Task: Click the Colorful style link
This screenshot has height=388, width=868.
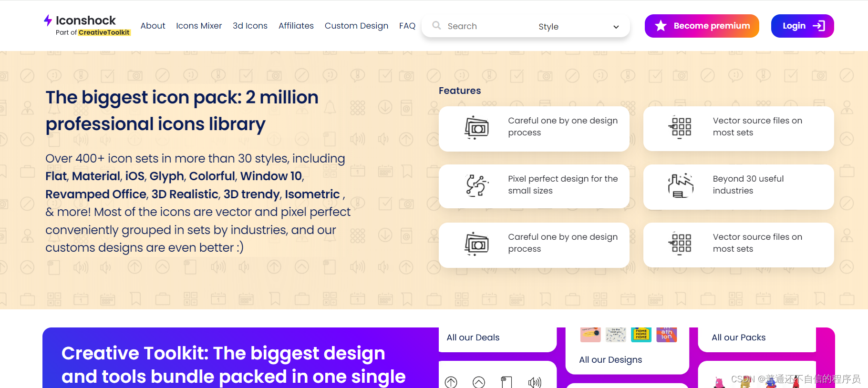Action: point(212,176)
